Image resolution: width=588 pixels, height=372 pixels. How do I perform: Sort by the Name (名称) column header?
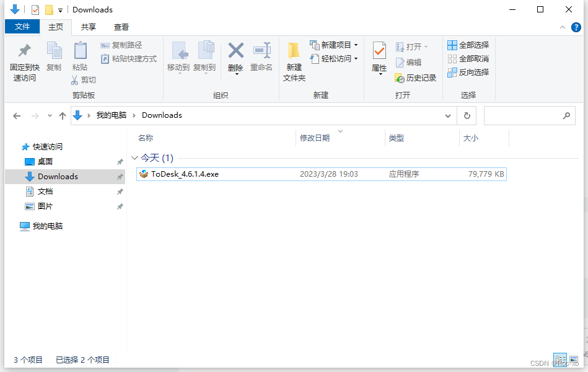coord(146,138)
